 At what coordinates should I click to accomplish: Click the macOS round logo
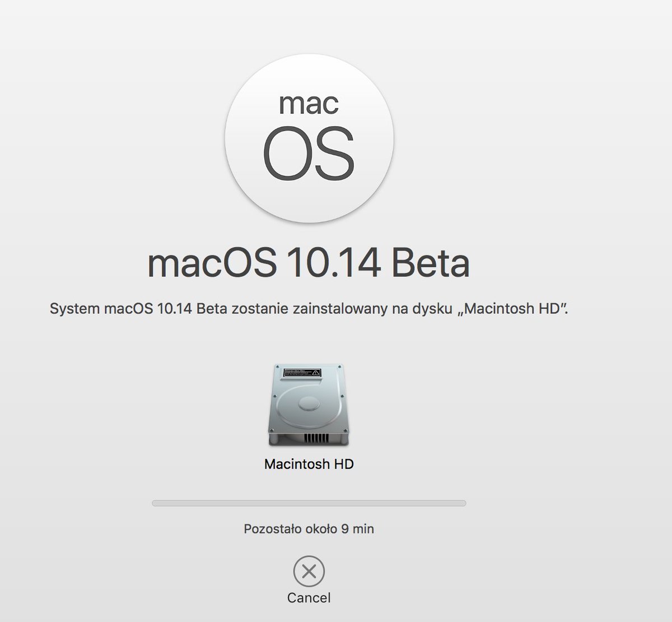click(x=309, y=138)
